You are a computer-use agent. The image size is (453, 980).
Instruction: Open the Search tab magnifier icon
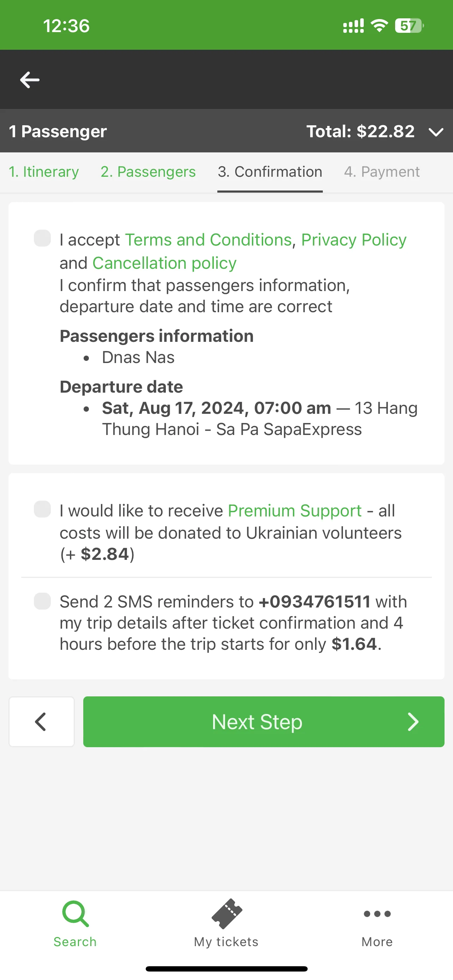coord(75,914)
